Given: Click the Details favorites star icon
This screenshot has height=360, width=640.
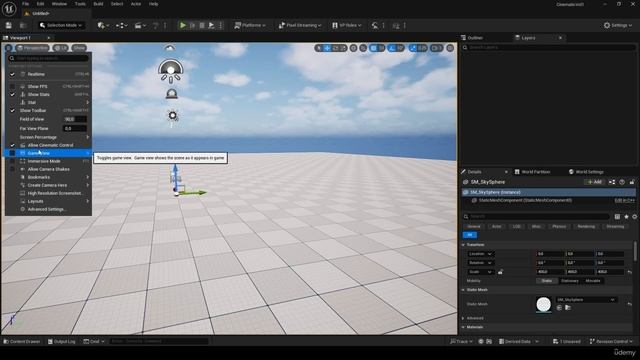Looking at the screenshot, I should point(626,217).
